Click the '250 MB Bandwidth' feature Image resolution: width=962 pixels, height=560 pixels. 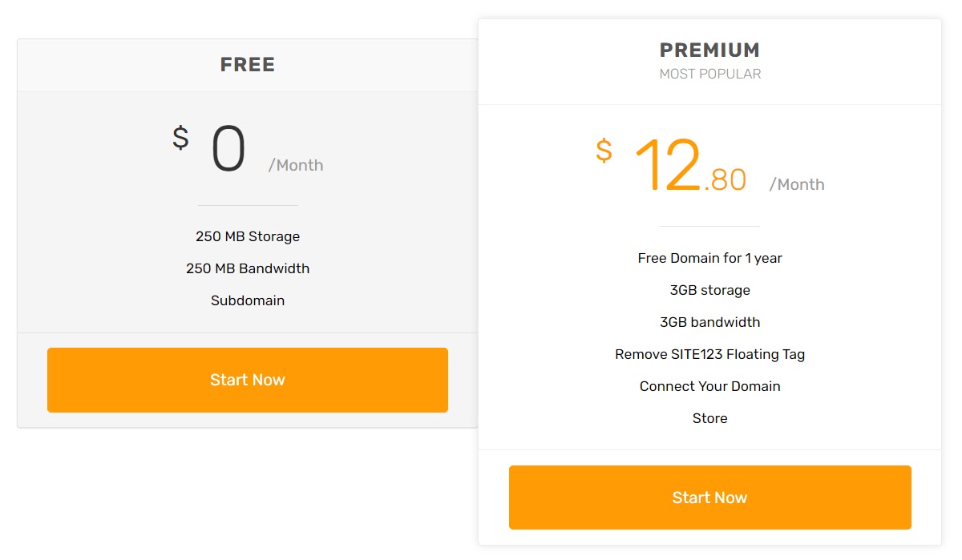pos(247,268)
